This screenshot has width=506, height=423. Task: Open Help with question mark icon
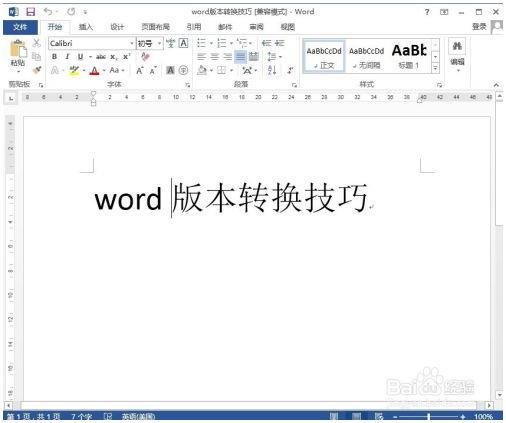(427, 12)
